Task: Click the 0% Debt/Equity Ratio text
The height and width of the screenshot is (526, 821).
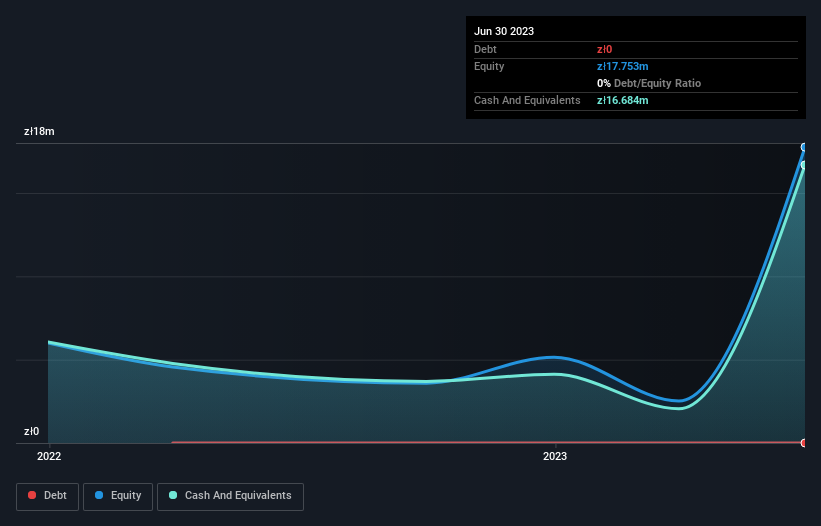Action: [649, 83]
